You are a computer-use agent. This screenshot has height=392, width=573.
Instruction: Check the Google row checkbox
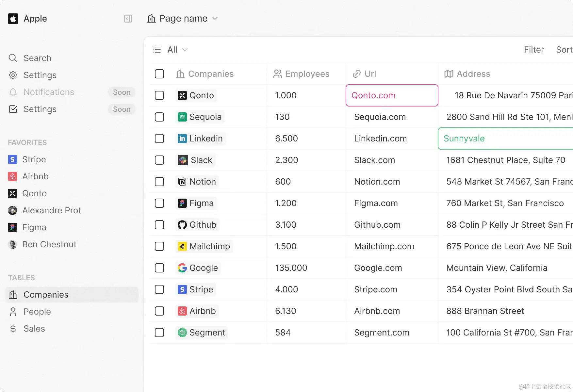tap(159, 268)
